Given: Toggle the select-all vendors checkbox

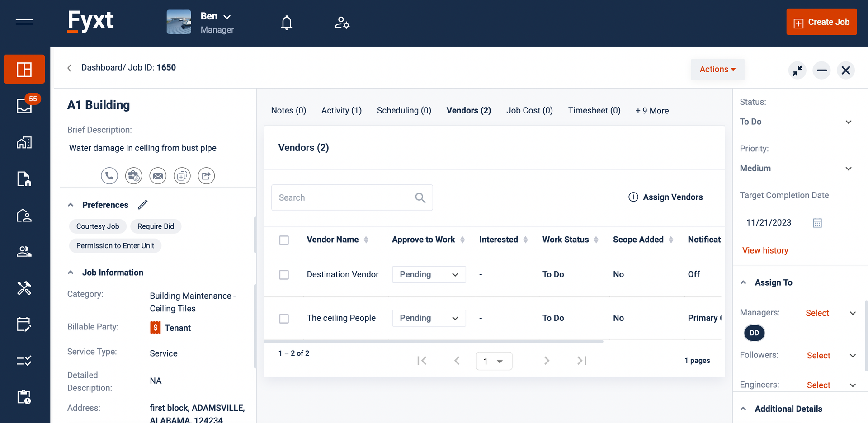Looking at the screenshot, I should 284,240.
